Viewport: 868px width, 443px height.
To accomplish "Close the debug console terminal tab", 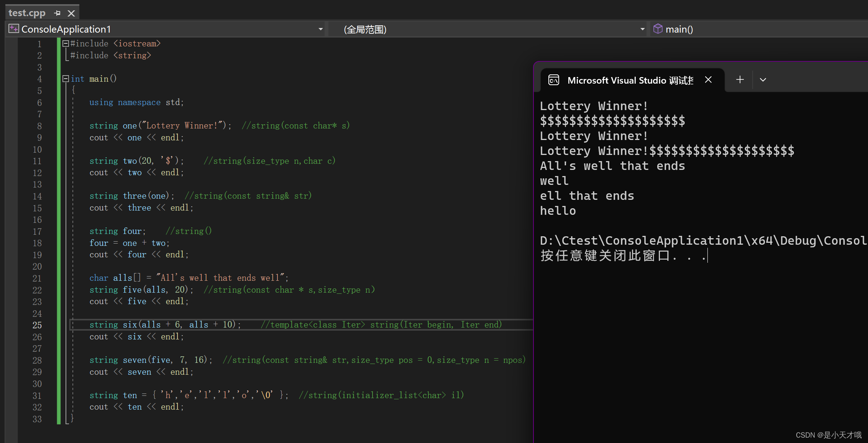I will click(708, 80).
